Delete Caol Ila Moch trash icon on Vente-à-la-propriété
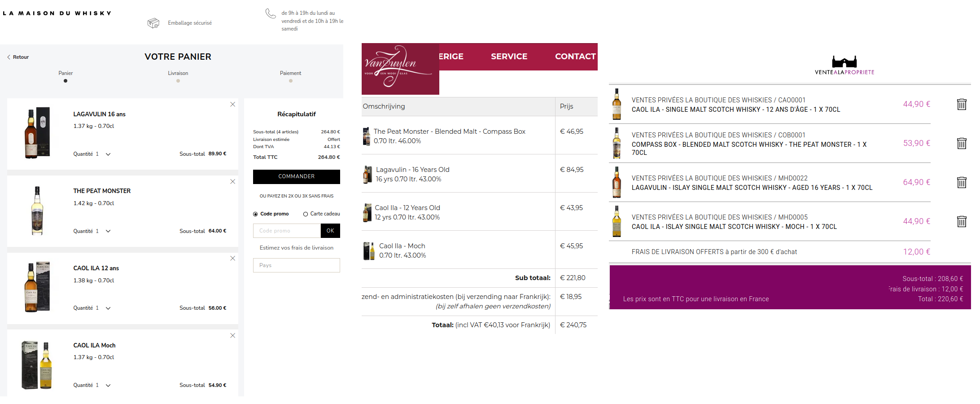This screenshot has width=980, height=404. [x=962, y=221]
